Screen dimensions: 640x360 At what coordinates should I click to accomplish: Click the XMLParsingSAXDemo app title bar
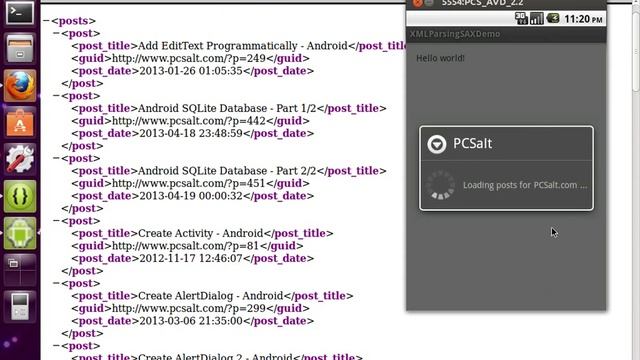coord(506,34)
